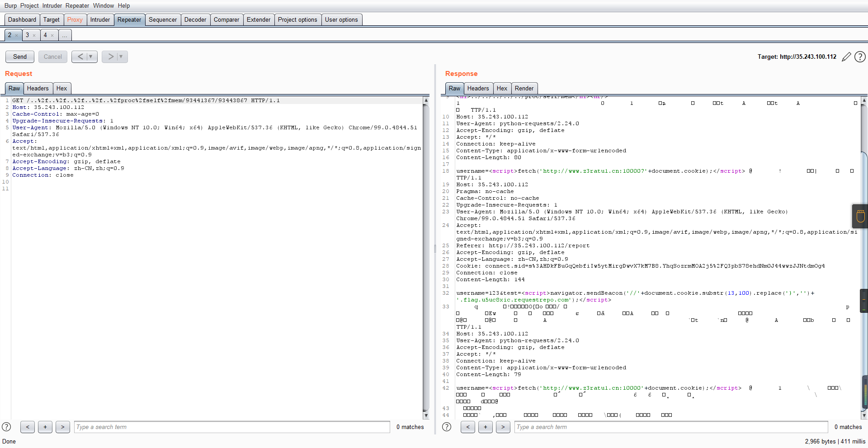The width and height of the screenshot is (868, 448).
Task: Open new Repeater tab with ellipsis
Action: [x=65, y=35]
